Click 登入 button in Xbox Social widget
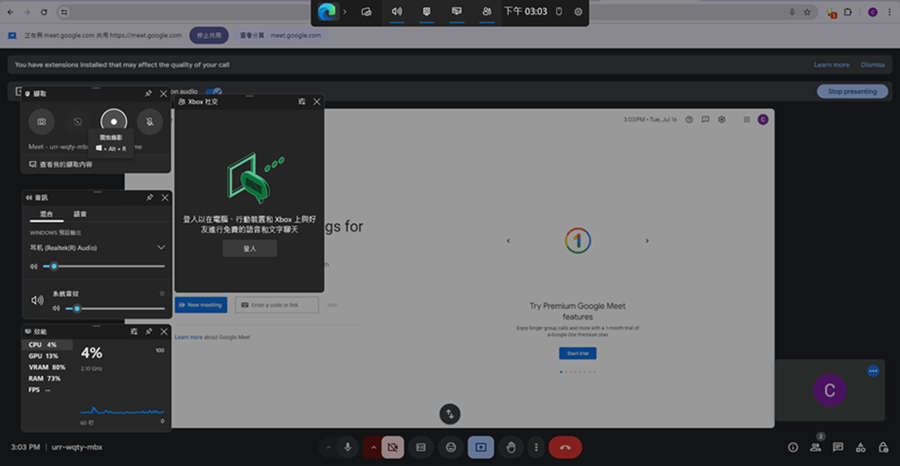Screen dimensions: 900x466 250,248
